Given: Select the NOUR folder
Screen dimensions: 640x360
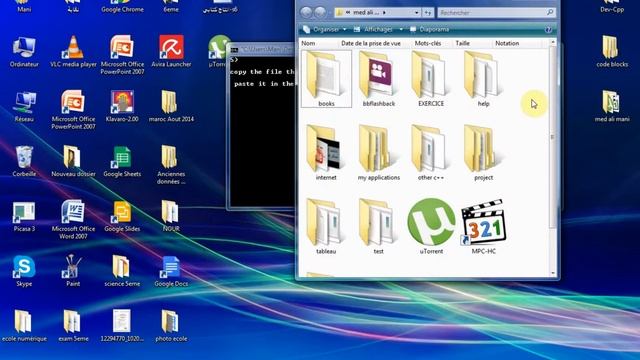Looking at the screenshot, I should click(x=171, y=216).
